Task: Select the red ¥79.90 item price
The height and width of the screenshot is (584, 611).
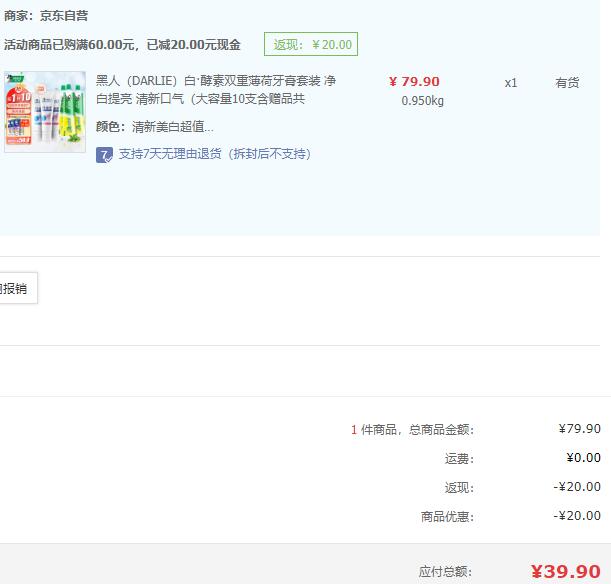Action: 414,81
